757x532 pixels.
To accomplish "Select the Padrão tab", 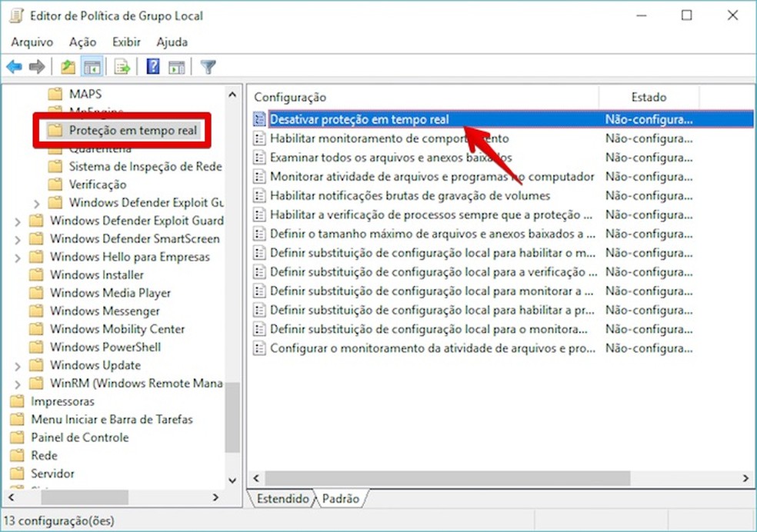I will pyautogui.click(x=340, y=499).
